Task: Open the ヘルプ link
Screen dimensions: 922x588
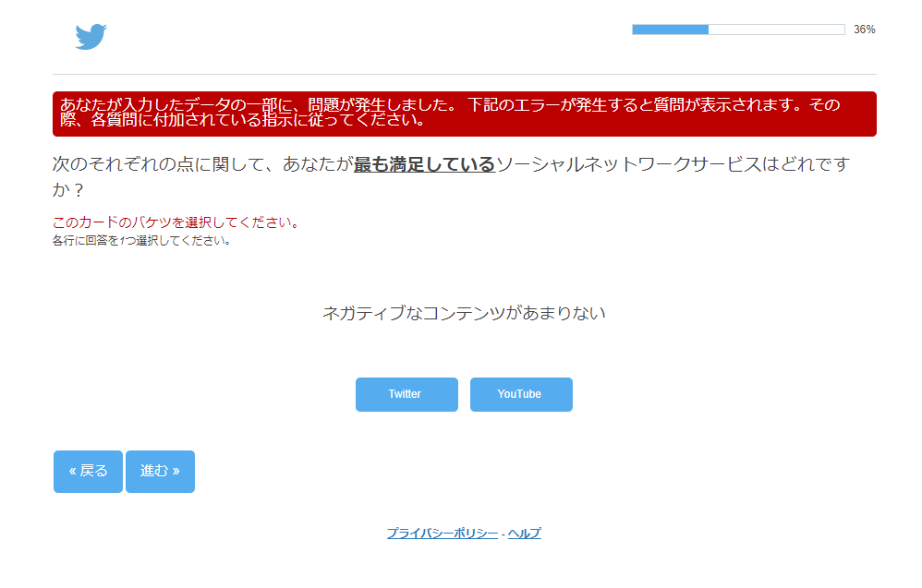Action: click(x=524, y=534)
